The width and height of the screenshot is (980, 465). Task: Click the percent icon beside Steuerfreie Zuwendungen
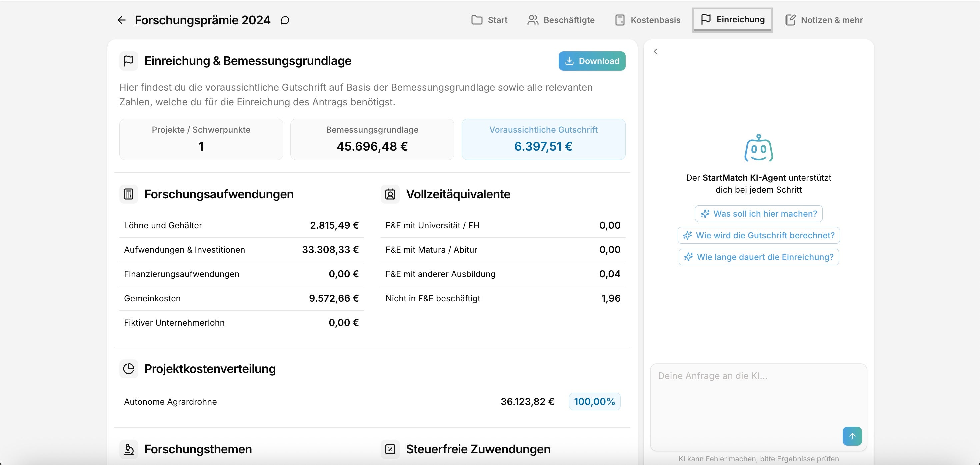[390, 449]
